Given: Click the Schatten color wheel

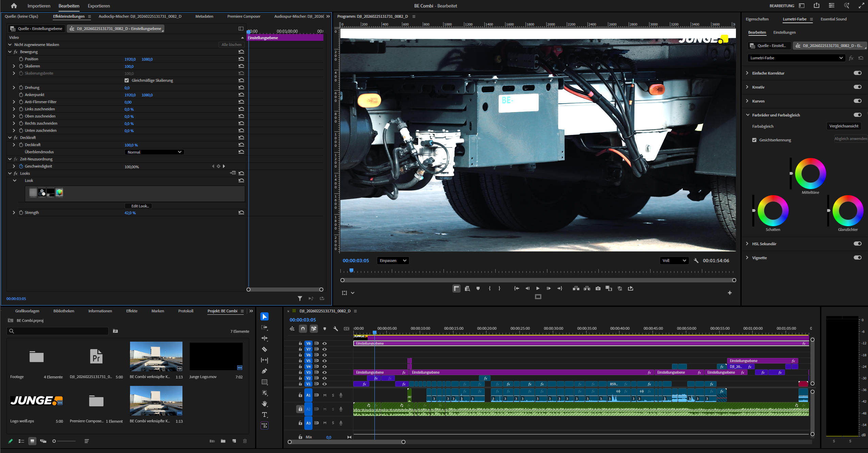Looking at the screenshot, I should point(773,211).
